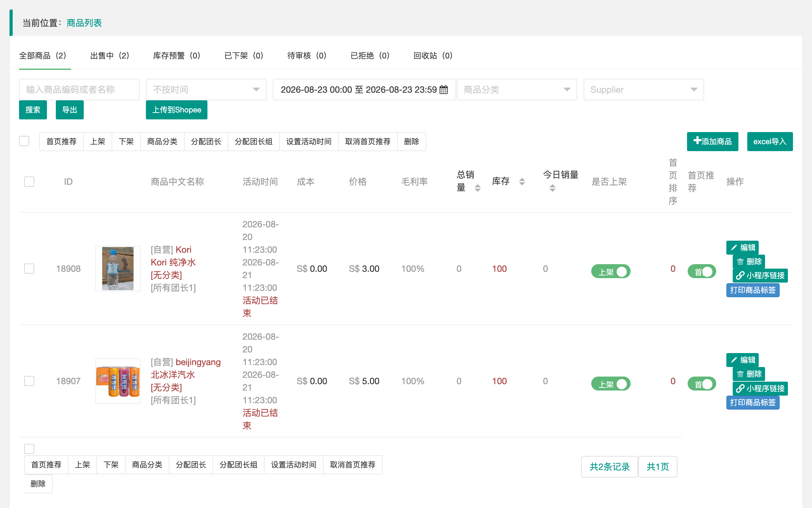This screenshot has width=812, height=508.
Task: Toggle 上架 switch for product 18907
Action: coord(610,384)
